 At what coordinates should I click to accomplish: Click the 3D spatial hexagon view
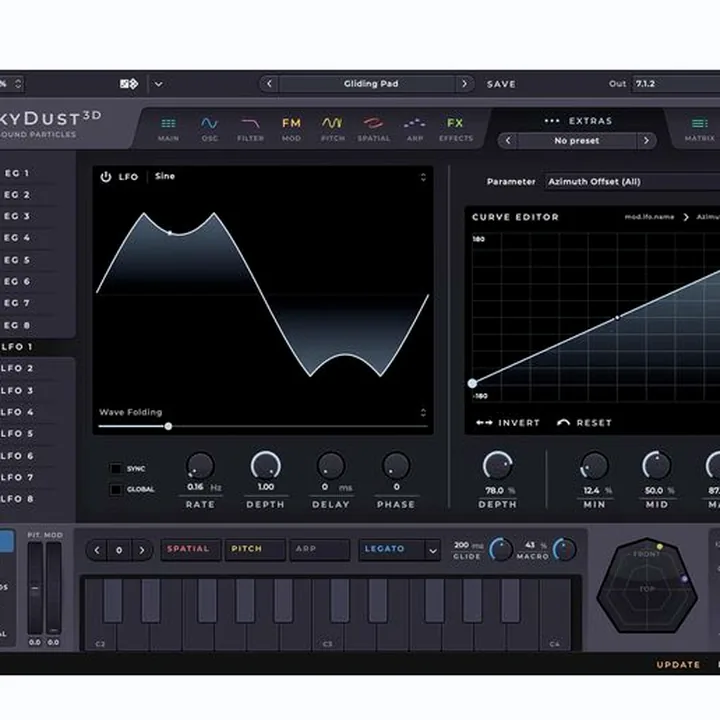tap(647, 585)
